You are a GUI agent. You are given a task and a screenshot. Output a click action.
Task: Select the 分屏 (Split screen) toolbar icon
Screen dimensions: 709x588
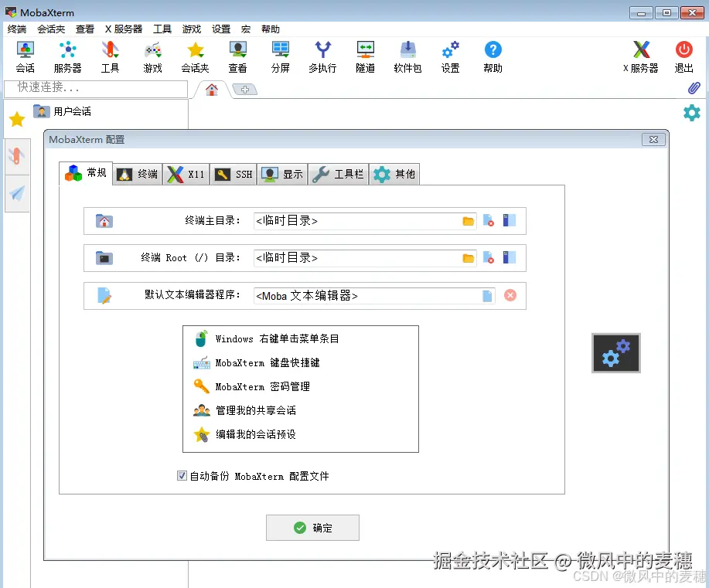coord(279,54)
